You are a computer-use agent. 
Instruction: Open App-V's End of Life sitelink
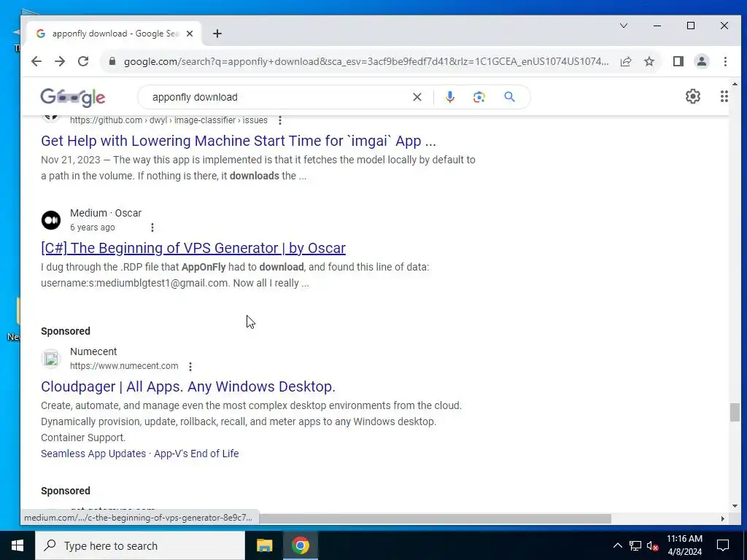(x=196, y=454)
